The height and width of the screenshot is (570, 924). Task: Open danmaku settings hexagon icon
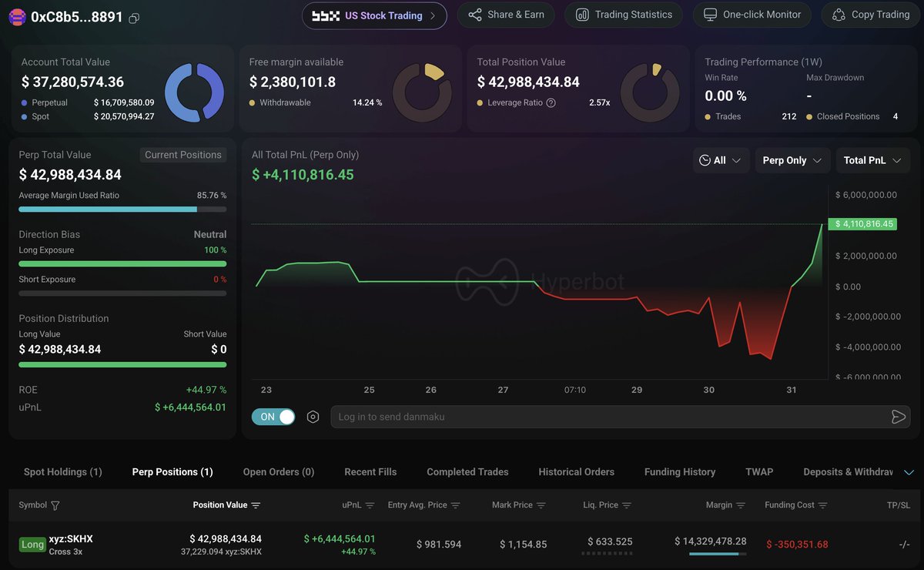pyautogui.click(x=313, y=417)
